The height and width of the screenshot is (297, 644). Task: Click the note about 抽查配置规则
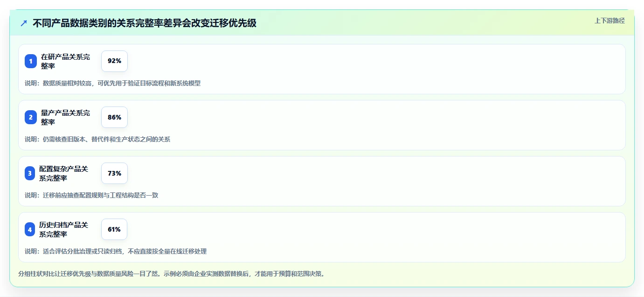pos(91,195)
